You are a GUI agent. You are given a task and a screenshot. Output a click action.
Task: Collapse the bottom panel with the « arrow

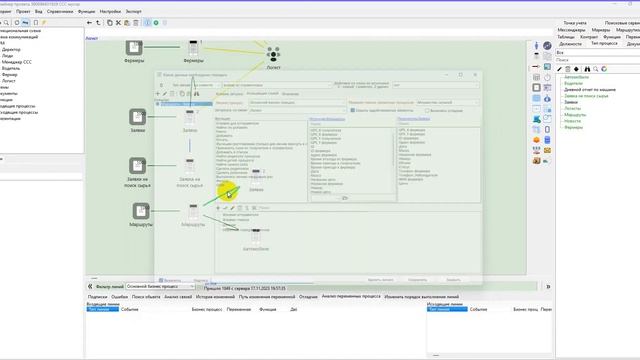click(90, 287)
